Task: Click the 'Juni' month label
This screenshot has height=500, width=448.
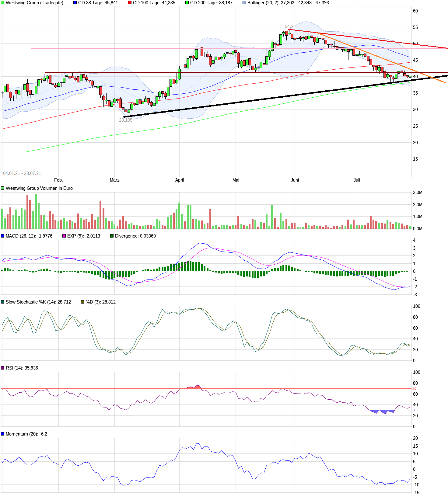Action: point(295,180)
